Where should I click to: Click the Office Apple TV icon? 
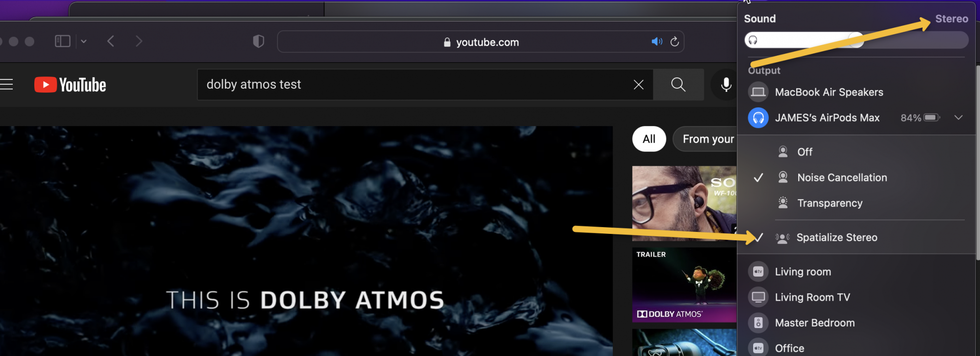point(758,348)
